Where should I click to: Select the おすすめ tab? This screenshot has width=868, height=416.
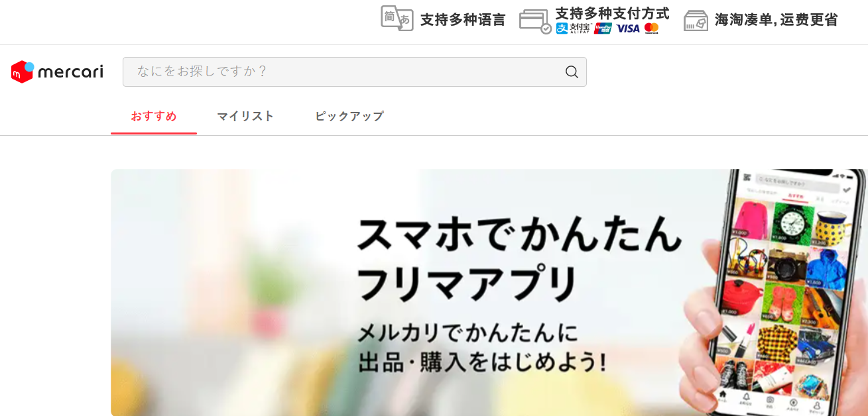pyautogui.click(x=154, y=117)
